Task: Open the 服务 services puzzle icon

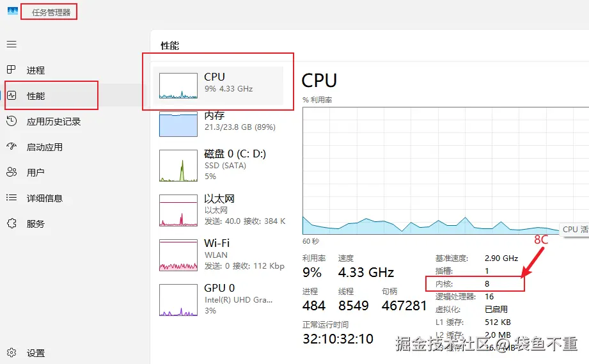Action: (x=12, y=223)
